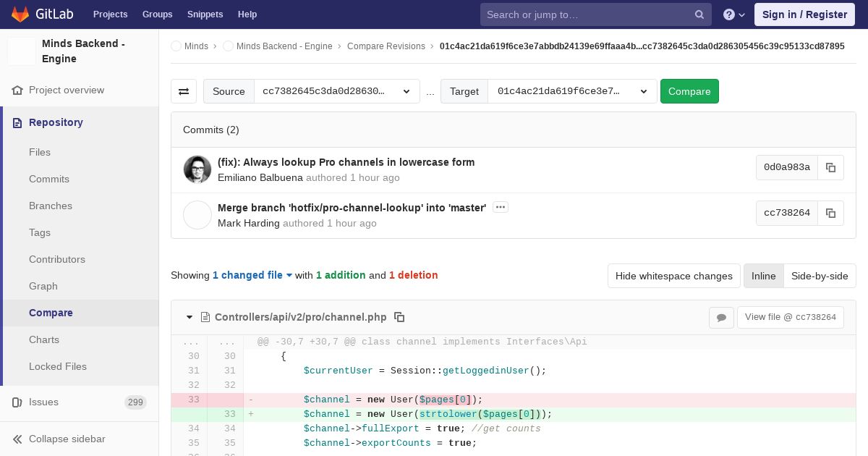Copy file path of channel.php

[x=399, y=317]
